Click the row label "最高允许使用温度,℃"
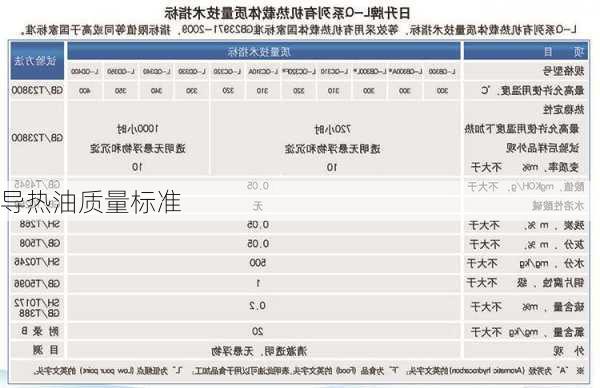 [x=532, y=90]
